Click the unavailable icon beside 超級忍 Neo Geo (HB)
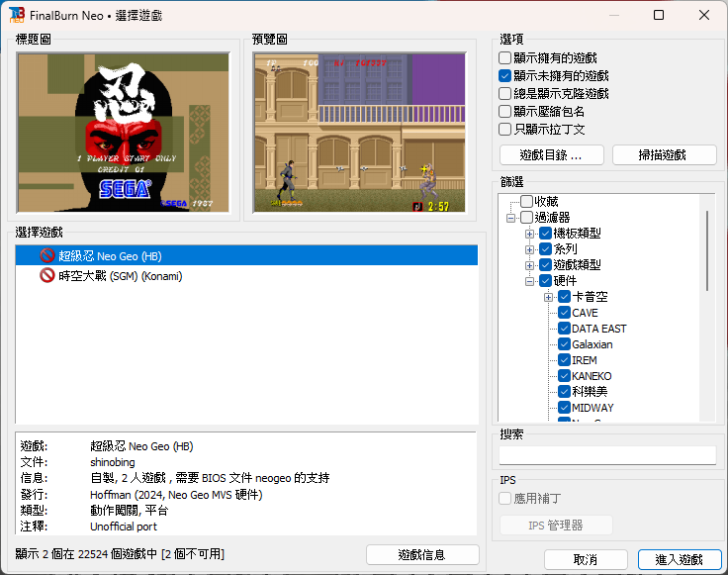728x575 pixels. pos(47,255)
